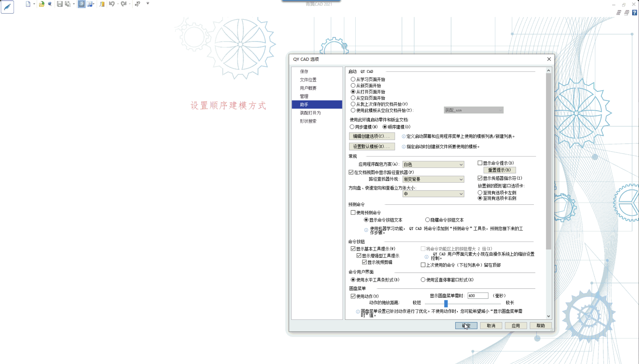Click the cascade lines icon near Help
The width and height of the screenshot is (639, 364).
(x=619, y=13)
